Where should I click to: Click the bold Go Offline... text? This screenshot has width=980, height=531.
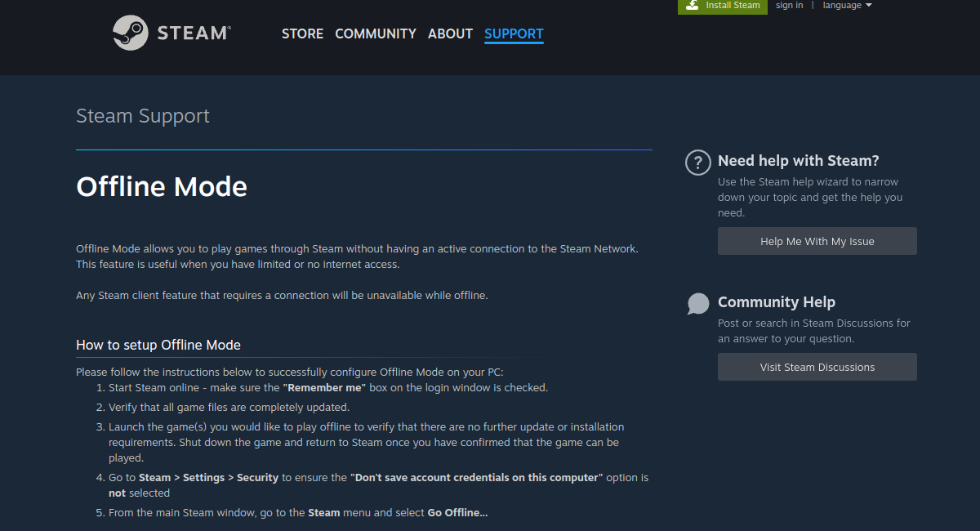point(457,513)
